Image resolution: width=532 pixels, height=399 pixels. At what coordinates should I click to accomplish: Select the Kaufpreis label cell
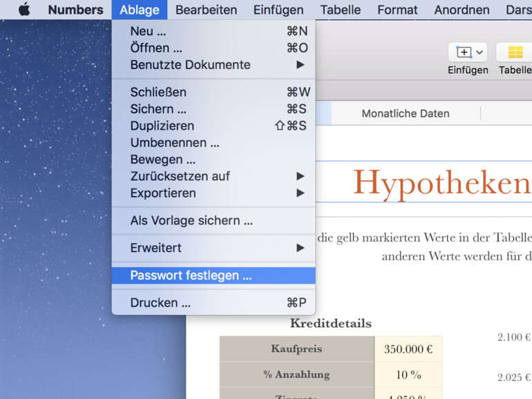(297, 349)
